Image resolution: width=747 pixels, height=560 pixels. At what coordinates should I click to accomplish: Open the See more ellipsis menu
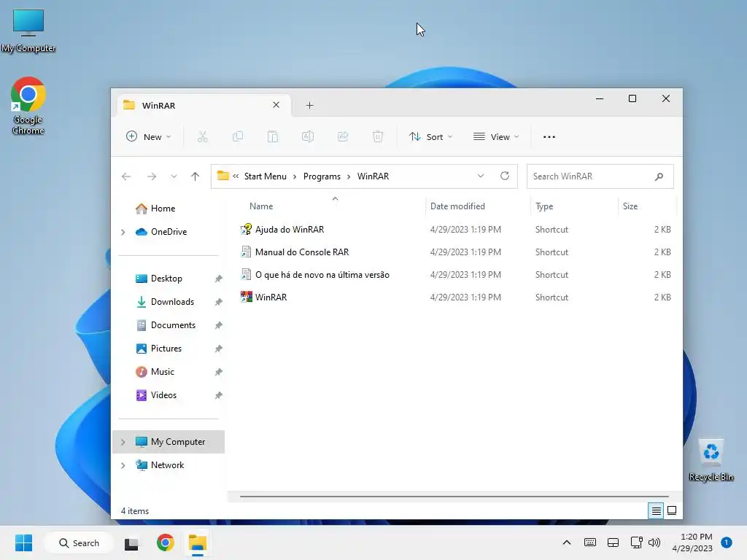tap(549, 137)
